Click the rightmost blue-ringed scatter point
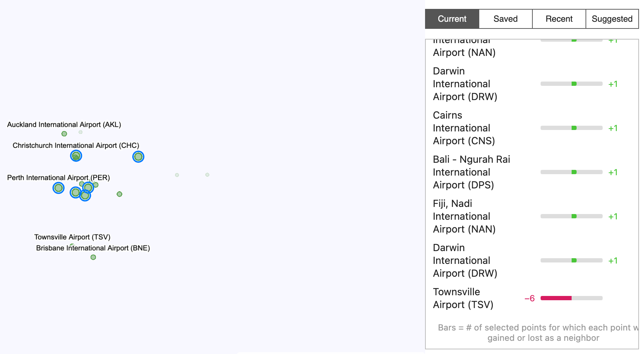 pyautogui.click(x=138, y=157)
